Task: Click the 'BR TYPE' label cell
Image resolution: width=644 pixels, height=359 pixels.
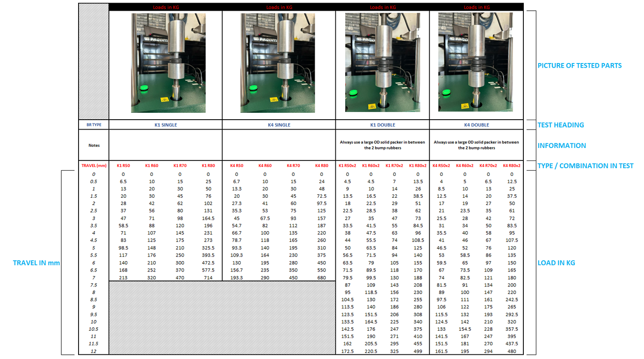Action: click(x=94, y=125)
